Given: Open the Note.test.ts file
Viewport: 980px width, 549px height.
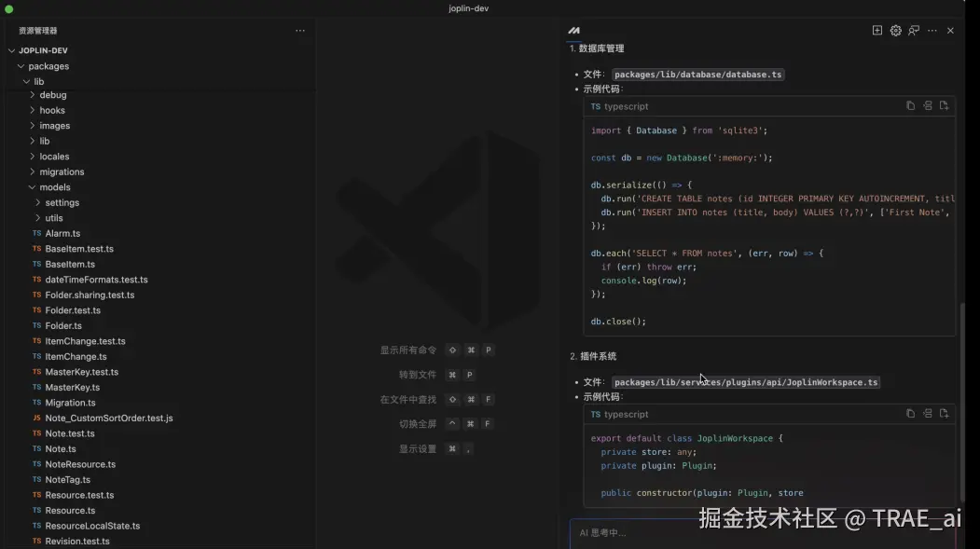Looking at the screenshot, I should [x=69, y=433].
